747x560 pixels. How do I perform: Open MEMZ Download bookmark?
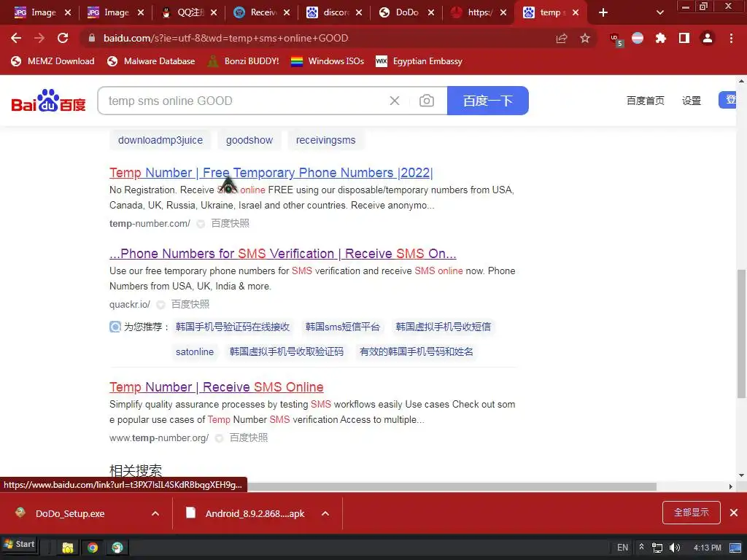(x=53, y=61)
